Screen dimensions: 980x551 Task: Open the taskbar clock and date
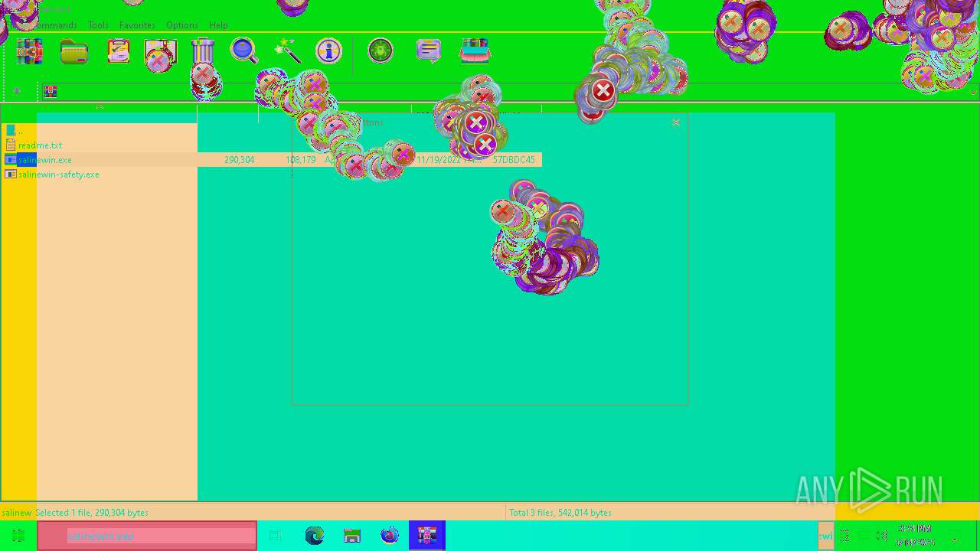coord(915,536)
